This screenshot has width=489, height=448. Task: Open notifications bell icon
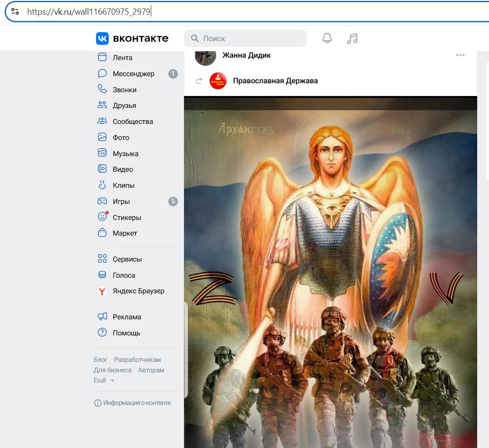[x=327, y=38]
